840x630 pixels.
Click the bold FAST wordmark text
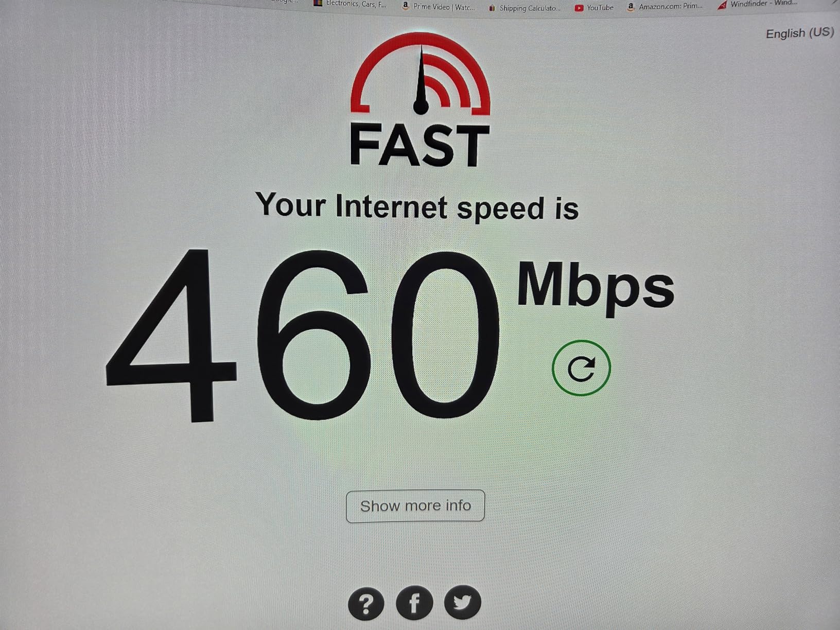click(x=419, y=145)
